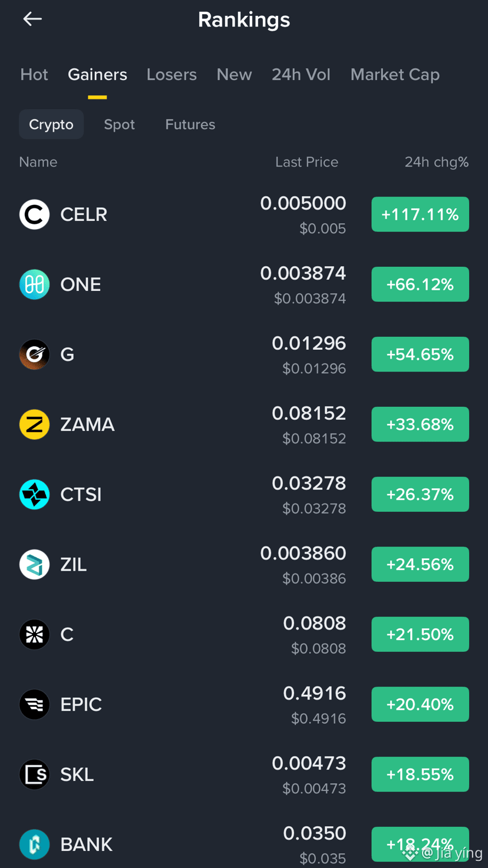Viewport: 488px width, 868px height.
Task: Open the EPIC coin icon
Action: point(34,704)
